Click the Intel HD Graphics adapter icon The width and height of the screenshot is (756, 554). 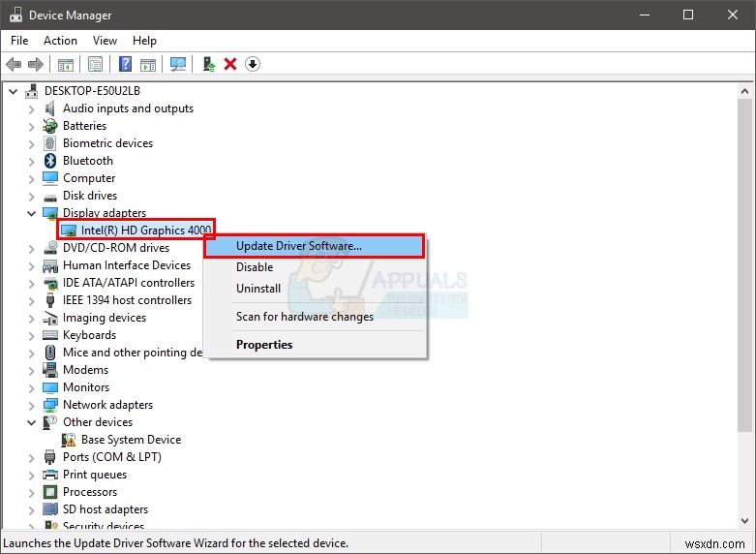69,231
